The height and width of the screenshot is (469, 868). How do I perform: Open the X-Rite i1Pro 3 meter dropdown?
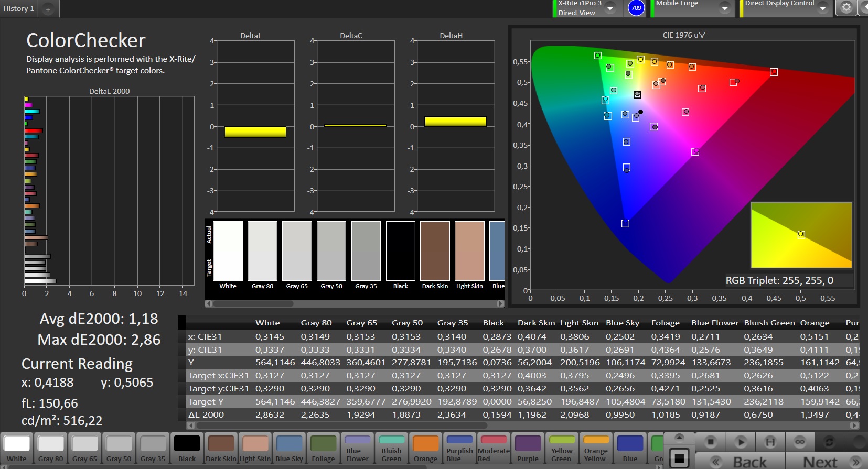point(610,8)
